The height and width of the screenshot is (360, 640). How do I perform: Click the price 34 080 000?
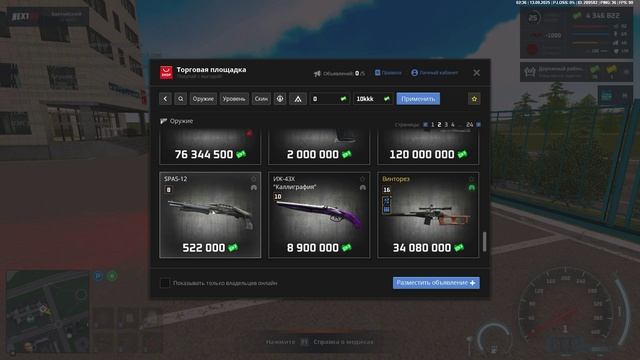[422, 248]
